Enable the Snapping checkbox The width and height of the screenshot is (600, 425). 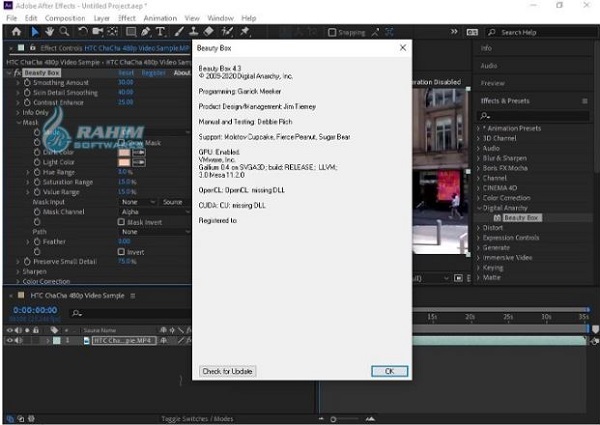pyautogui.click(x=332, y=33)
